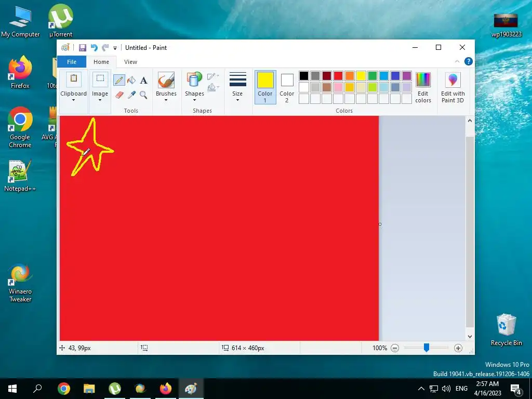Expand the Brushes dropdown arrow
Screen dimensions: 532x399
[166, 100]
